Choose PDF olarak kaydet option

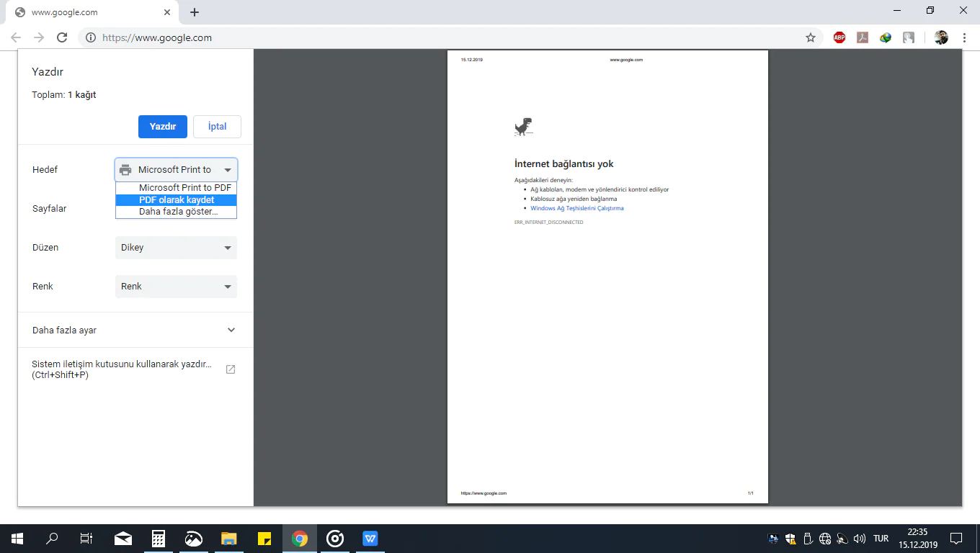[177, 200]
